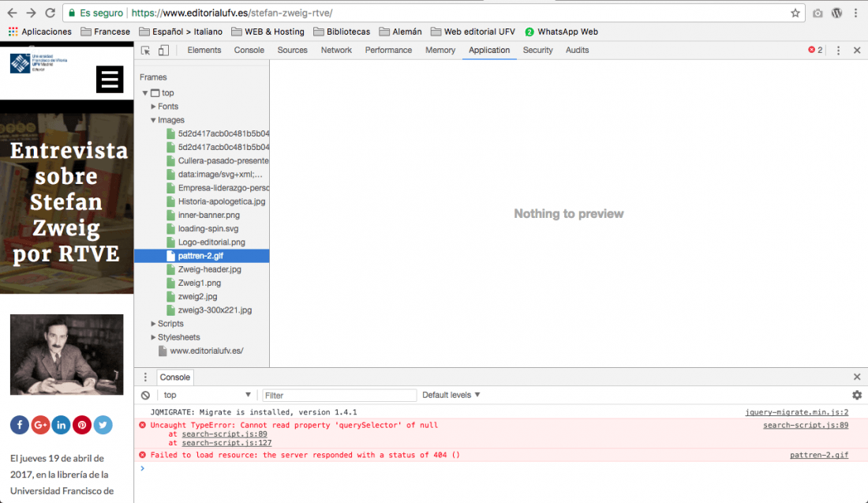Viewport: 868px width, 503px height.
Task: Toggle the device toolbar icon
Action: click(x=163, y=51)
